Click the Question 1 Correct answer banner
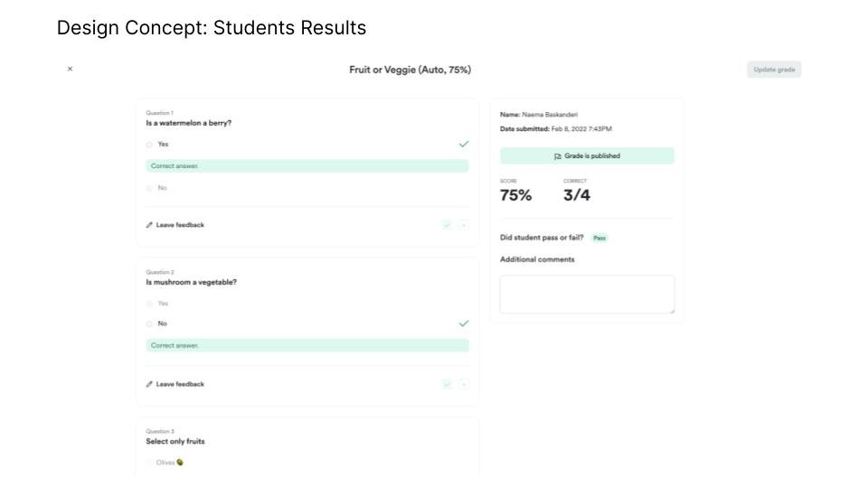This screenshot has height=488, width=868. pyautogui.click(x=307, y=166)
